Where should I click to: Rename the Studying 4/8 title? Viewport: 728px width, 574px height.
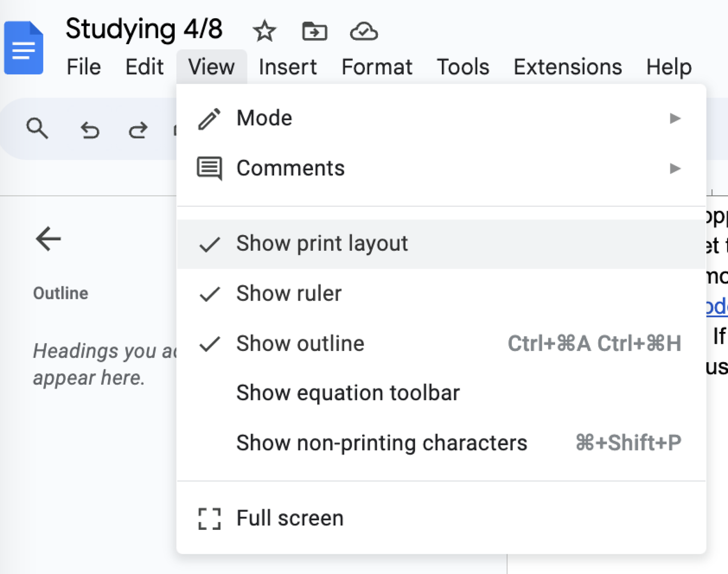pos(144,29)
